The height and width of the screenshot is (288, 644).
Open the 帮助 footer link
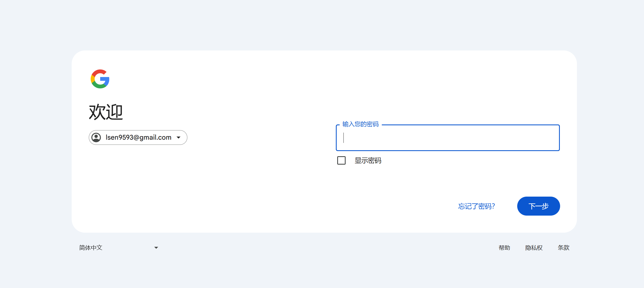(504, 248)
